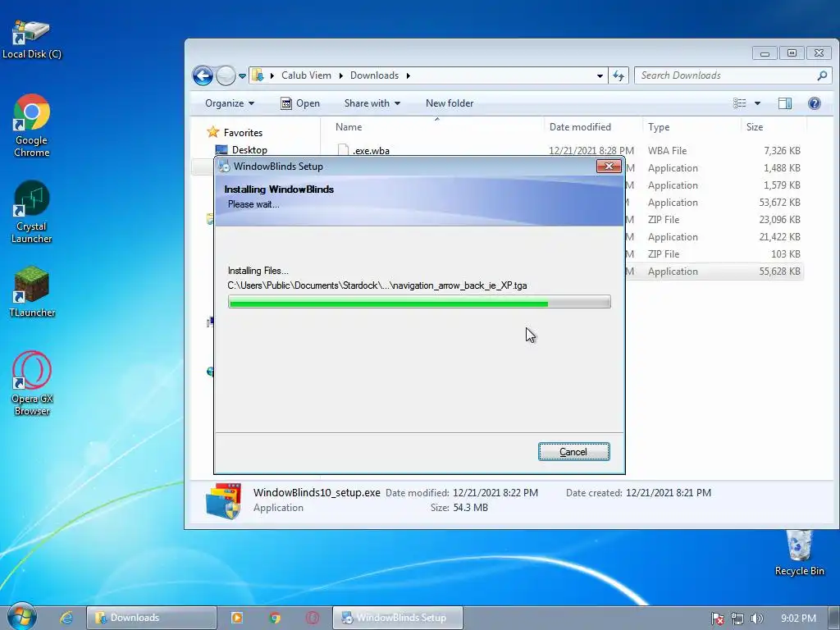Open Explorer Help question mark
The image size is (840, 630).
[x=815, y=103]
